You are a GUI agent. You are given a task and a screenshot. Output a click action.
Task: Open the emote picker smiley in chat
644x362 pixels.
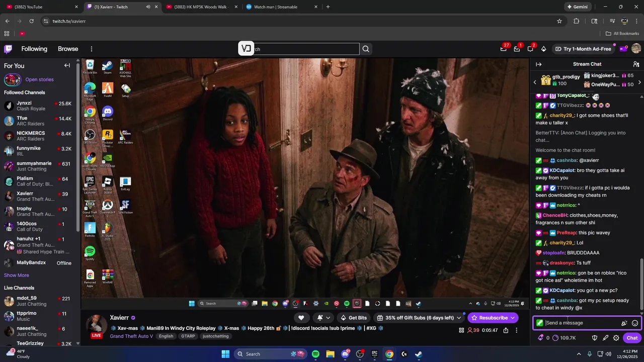click(x=635, y=323)
